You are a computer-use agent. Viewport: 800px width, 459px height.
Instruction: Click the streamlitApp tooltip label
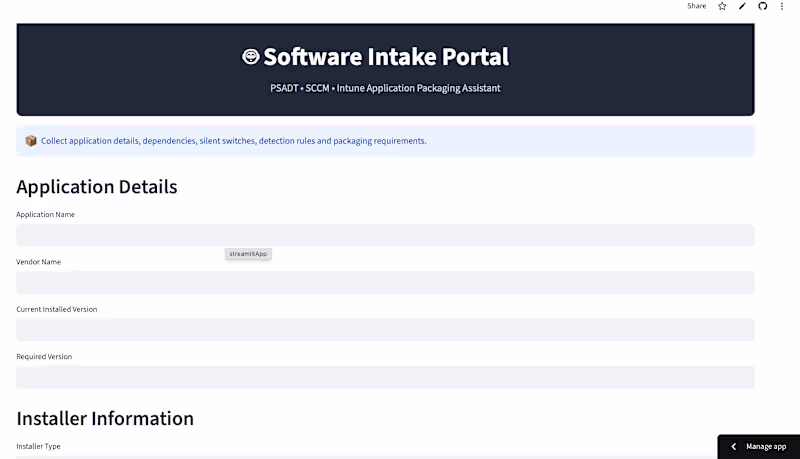pos(248,254)
